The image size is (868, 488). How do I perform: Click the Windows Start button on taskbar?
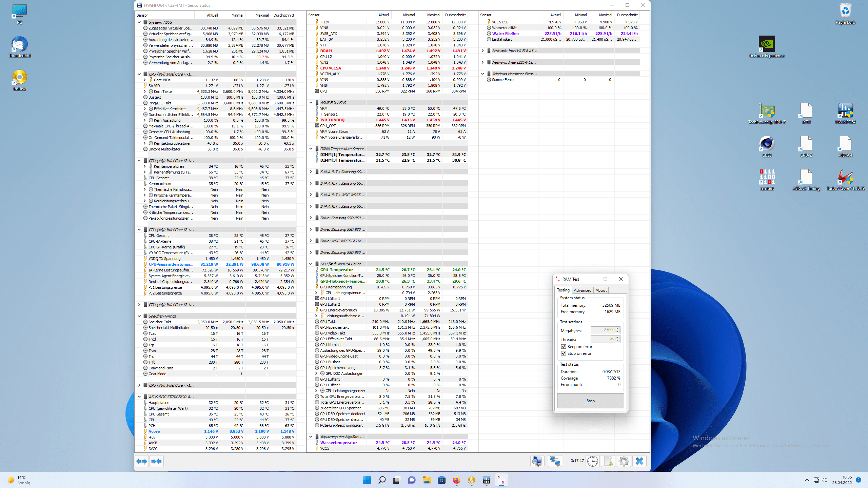click(367, 480)
